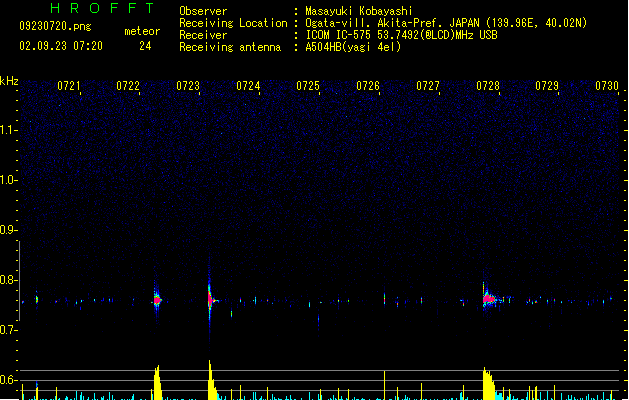629x400 pixels.
Task: Click the 0723 time marker
Action: 188,86
